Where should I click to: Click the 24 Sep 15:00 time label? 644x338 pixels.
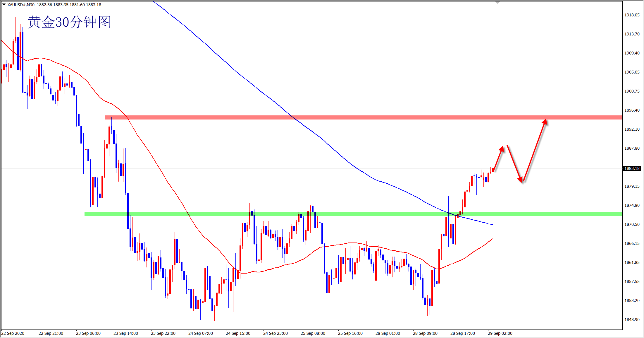238,333
